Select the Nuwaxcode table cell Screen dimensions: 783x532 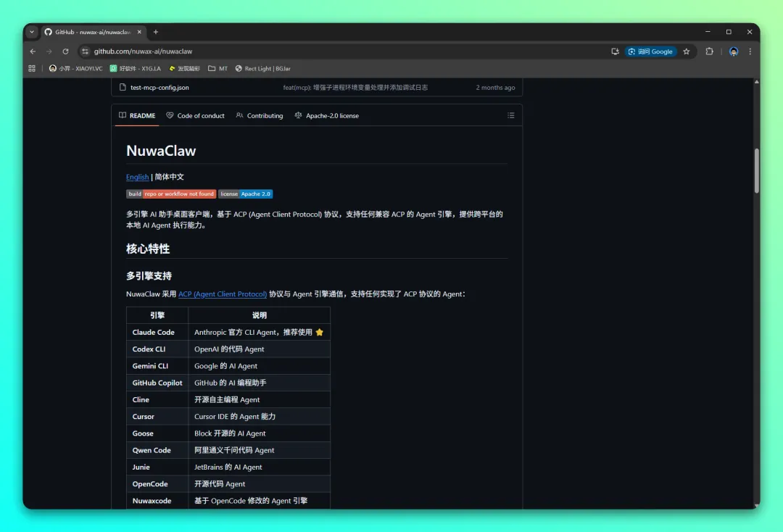pos(157,501)
